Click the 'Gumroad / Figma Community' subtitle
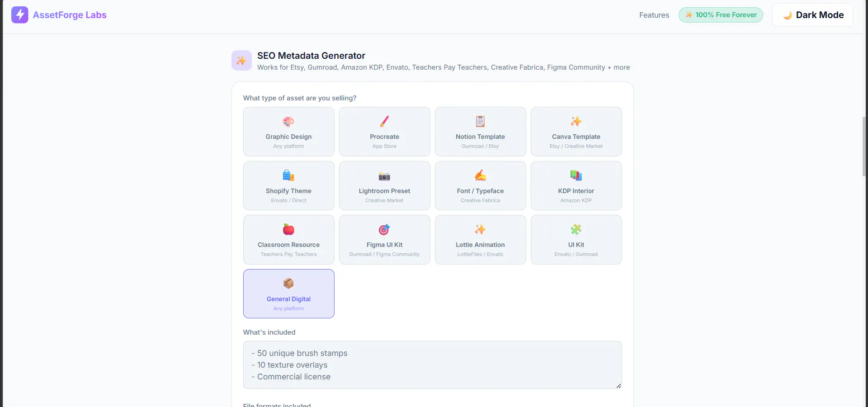 pyautogui.click(x=384, y=254)
